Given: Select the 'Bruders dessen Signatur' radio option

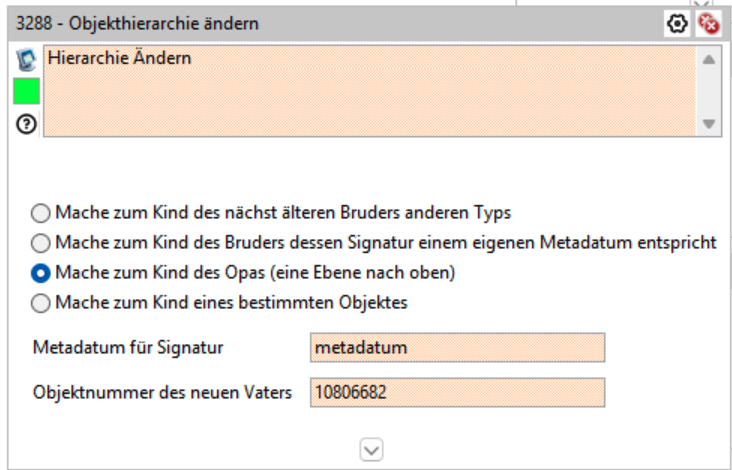Looking at the screenshot, I should point(40,243).
